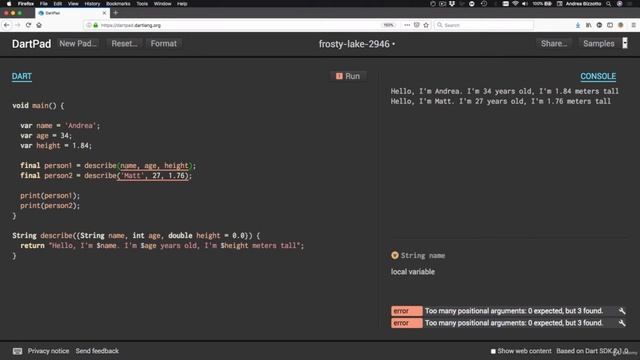Open the Edit menu
640x360 pixels.
pos(58,4)
